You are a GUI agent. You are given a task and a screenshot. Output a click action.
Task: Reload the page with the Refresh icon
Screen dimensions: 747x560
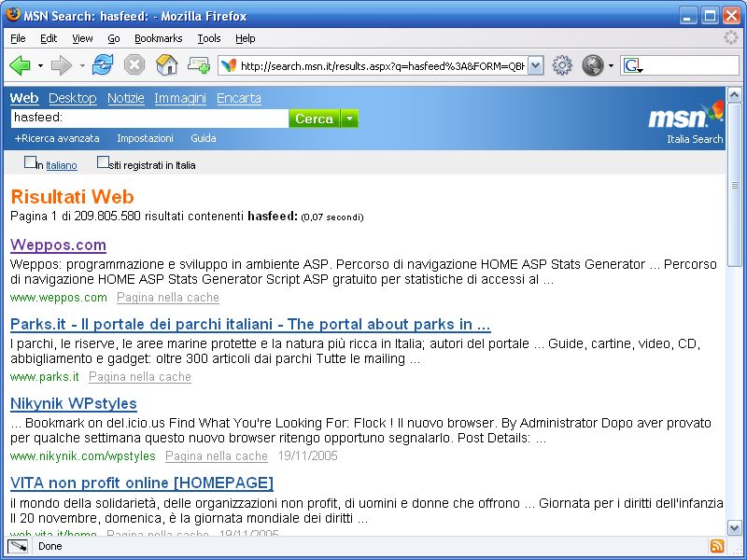103,64
